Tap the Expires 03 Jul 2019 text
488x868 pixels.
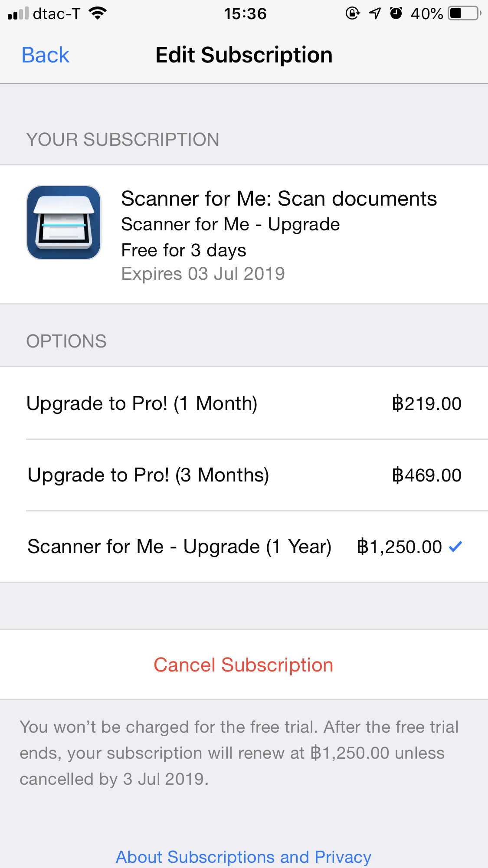(203, 274)
